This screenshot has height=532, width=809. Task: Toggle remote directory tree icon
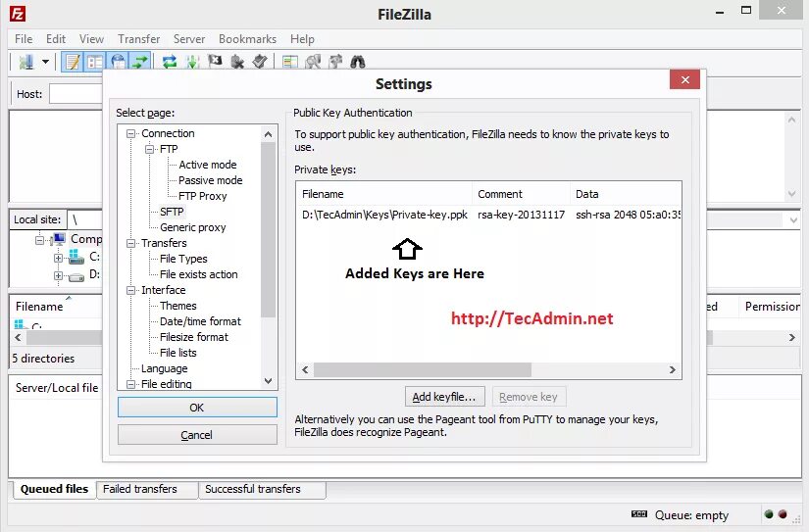tap(118, 62)
